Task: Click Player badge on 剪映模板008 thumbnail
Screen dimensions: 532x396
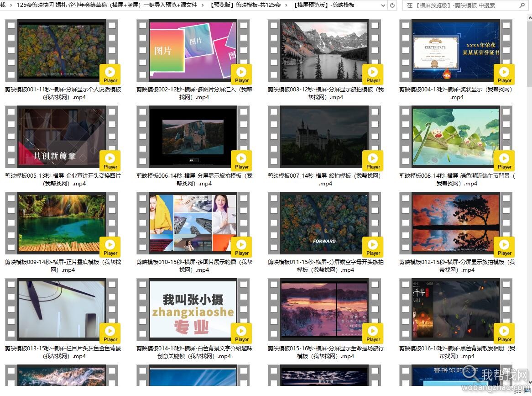Action: [504, 161]
